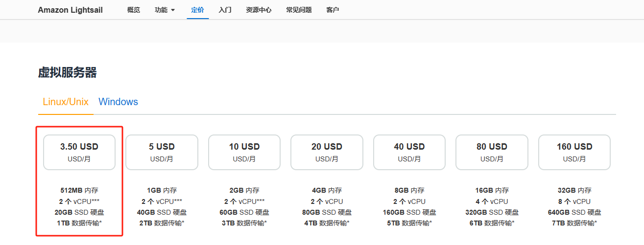Click the 虚拟服务器 heading

pos(67,73)
